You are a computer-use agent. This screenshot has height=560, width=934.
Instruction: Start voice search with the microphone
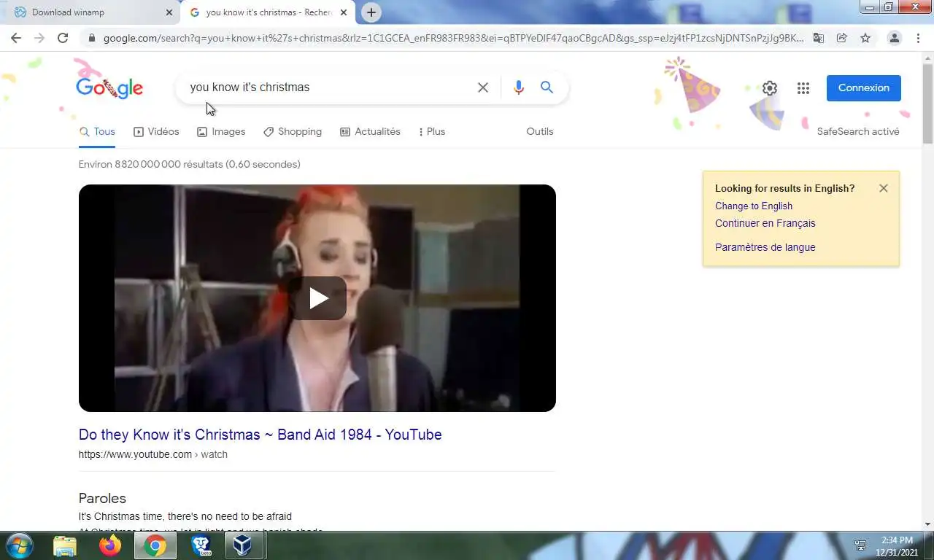click(x=519, y=87)
